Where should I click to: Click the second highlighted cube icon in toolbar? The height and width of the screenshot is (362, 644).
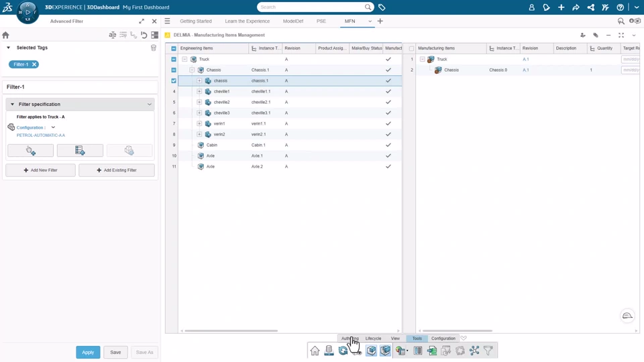[x=385, y=351]
